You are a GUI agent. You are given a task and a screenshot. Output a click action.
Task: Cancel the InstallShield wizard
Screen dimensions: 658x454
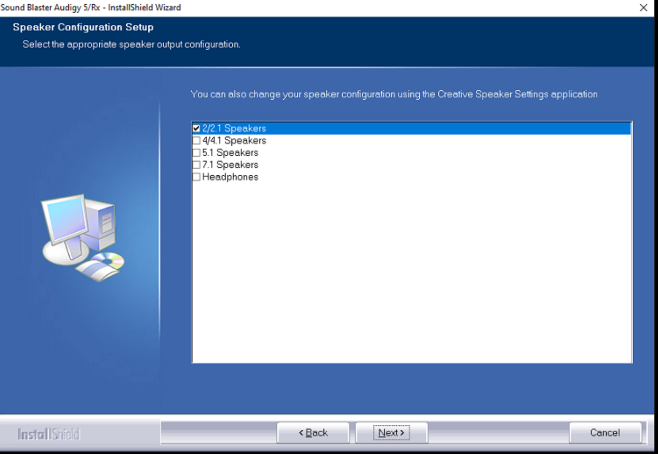605,433
